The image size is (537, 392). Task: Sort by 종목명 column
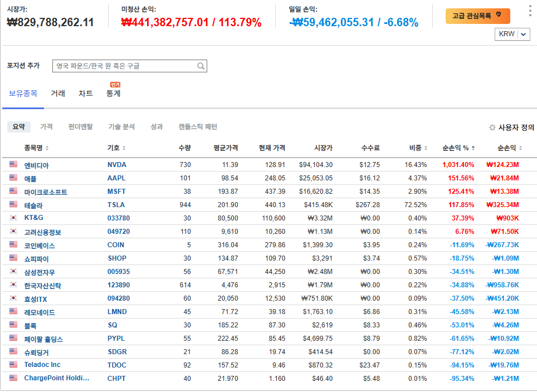(x=36, y=148)
